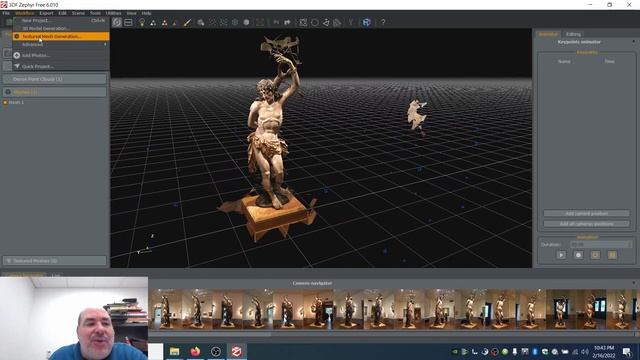Open the Export menu
This screenshot has width=640, height=360.
46,13
